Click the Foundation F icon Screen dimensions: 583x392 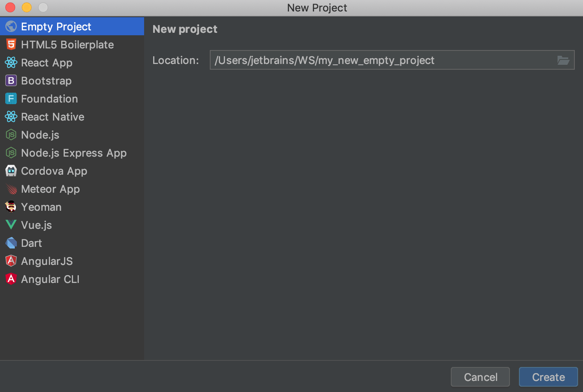[x=11, y=99]
